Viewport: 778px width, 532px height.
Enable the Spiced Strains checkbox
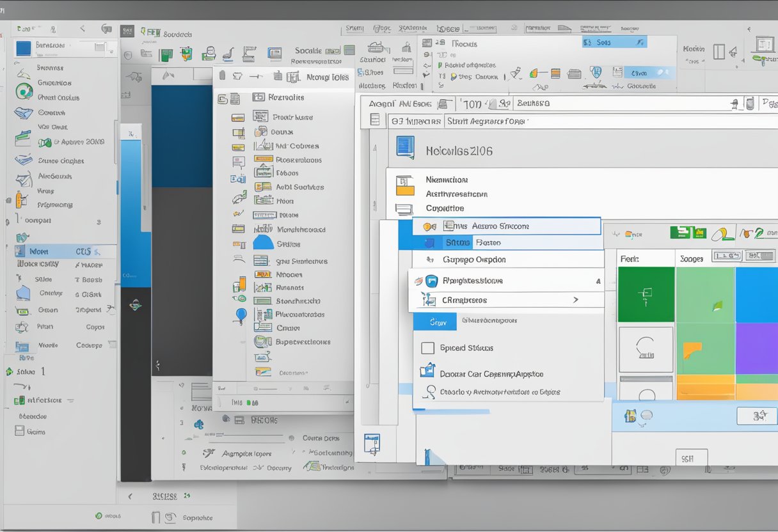[427, 347]
